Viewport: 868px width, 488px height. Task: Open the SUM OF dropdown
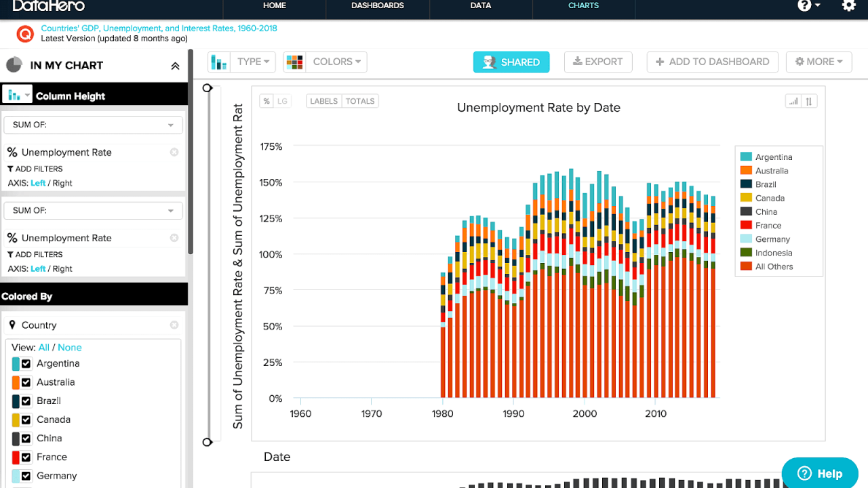(x=93, y=125)
